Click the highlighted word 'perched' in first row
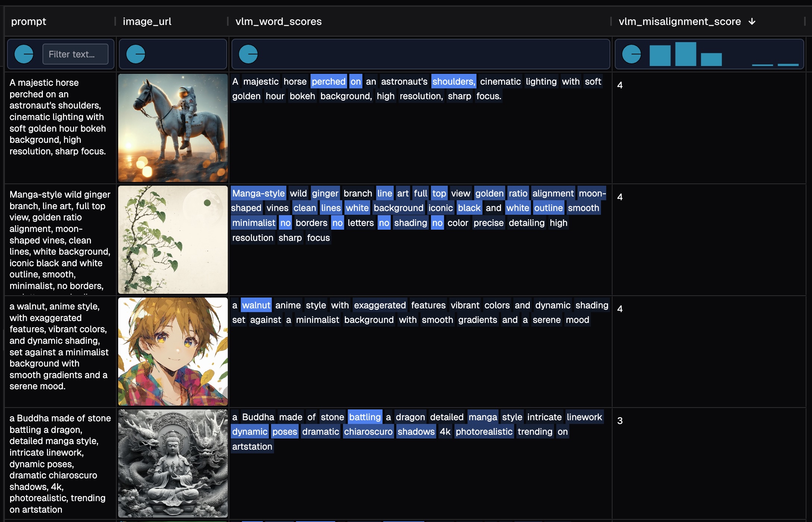The width and height of the screenshot is (812, 522). 328,81
